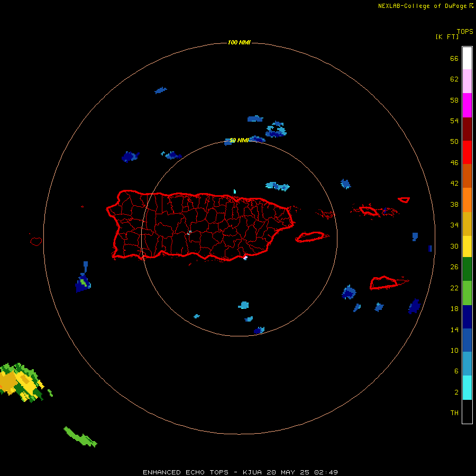
Task: Pick the navy blue legend swatch
Action: click(467, 317)
